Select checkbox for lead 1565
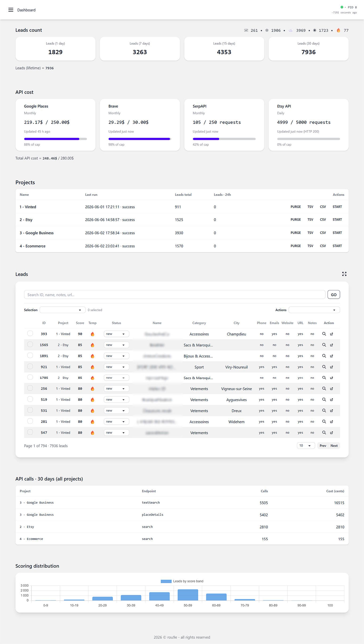 (x=30, y=344)
